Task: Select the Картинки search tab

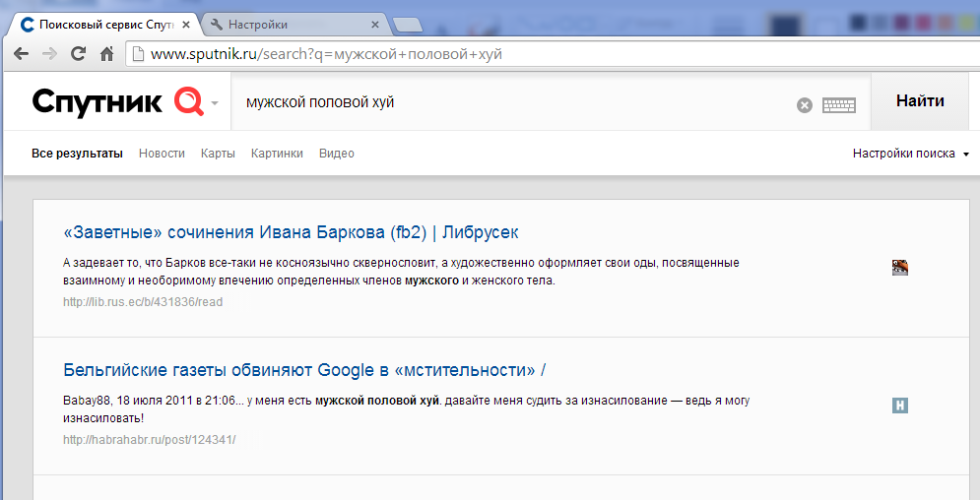Action: pos(277,154)
